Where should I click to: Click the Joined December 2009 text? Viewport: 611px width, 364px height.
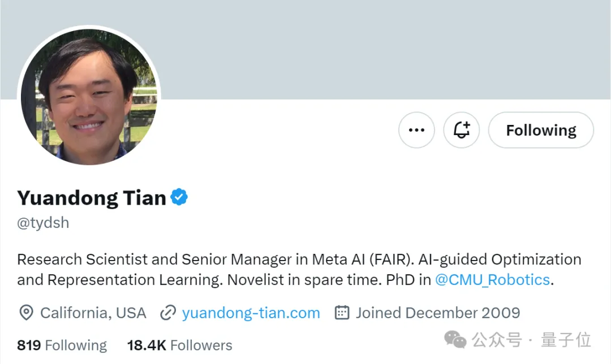(438, 313)
